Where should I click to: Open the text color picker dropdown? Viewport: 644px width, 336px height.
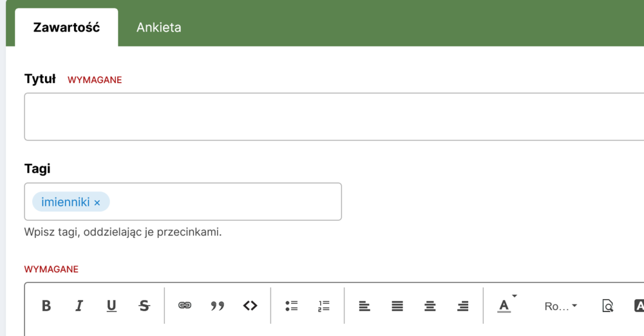click(506, 305)
